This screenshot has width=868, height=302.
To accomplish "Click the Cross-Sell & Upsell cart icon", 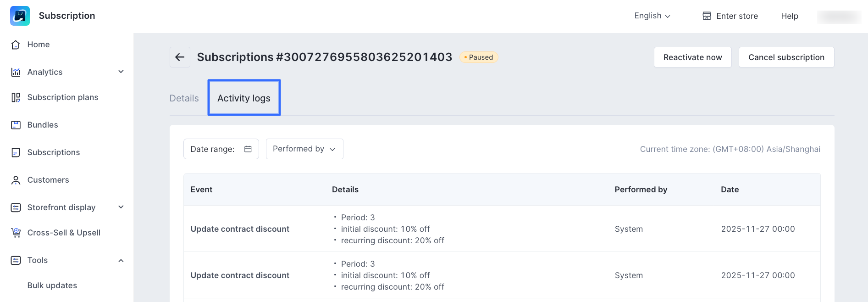I will [16, 233].
